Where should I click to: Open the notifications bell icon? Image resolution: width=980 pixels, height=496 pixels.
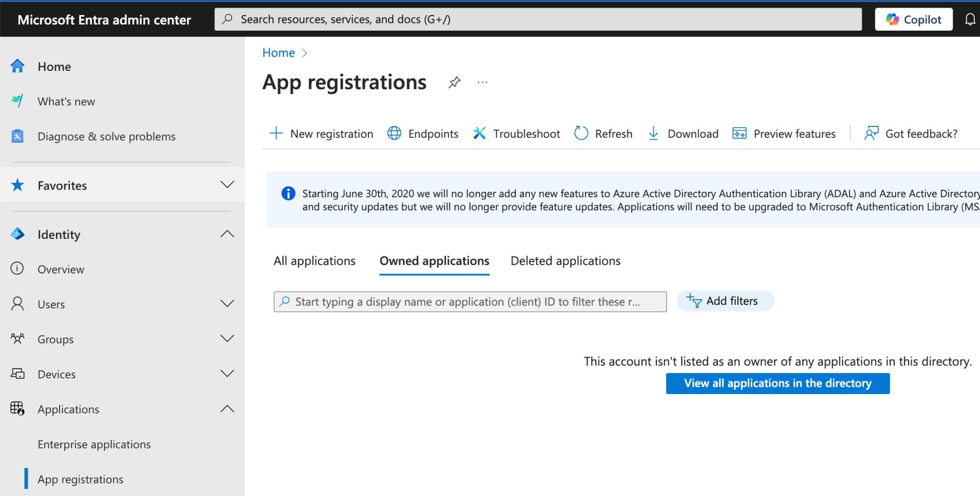tap(969, 20)
